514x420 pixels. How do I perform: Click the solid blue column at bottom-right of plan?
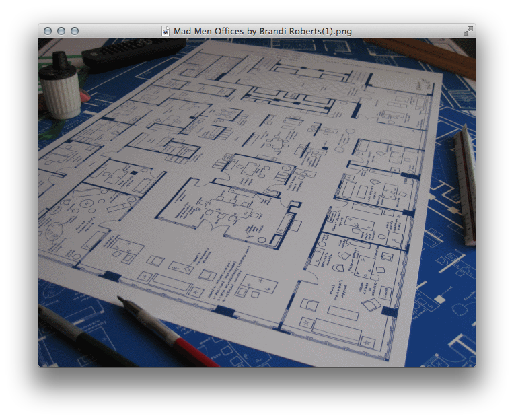coord(390,312)
